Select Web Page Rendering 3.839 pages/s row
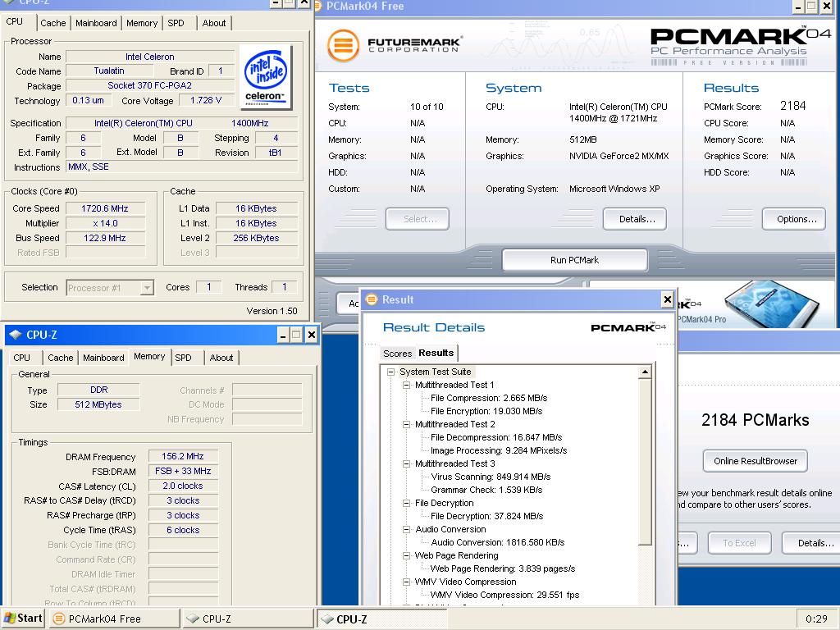This screenshot has width=840, height=630. click(503, 569)
